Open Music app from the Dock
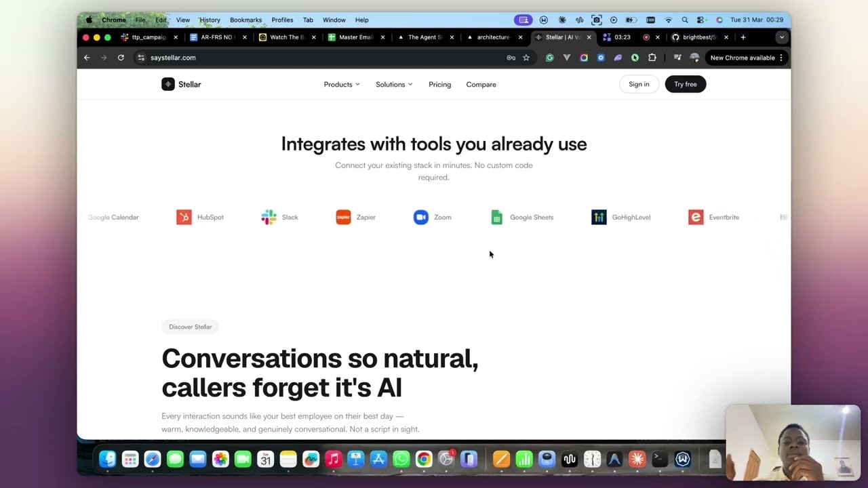The height and width of the screenshot is (488, 868). point(333,460)
